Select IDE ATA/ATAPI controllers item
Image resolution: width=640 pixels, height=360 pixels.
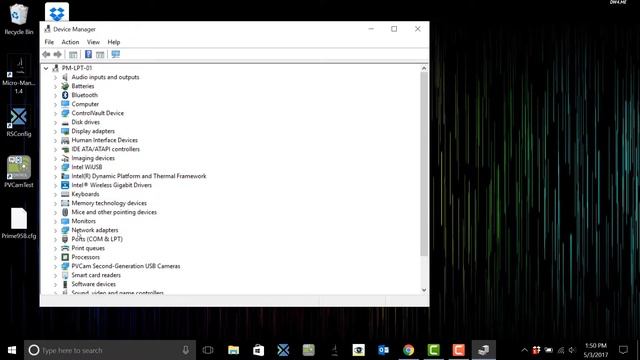point(105,149)
